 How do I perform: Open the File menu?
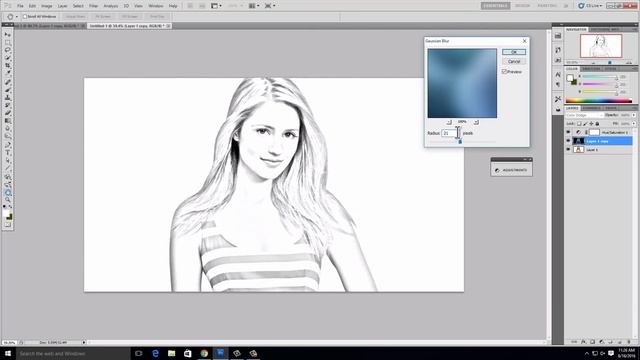[20, 6]
